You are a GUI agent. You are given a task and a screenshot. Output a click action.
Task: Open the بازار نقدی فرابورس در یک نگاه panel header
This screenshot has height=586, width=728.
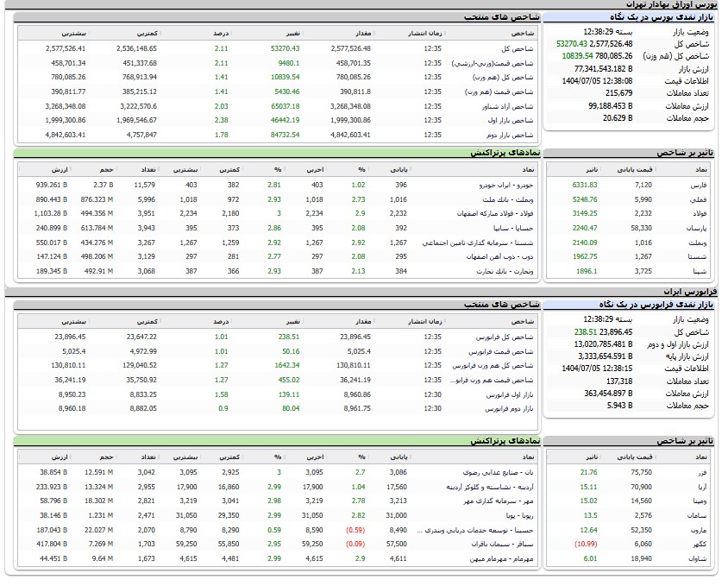pos(656,305)
